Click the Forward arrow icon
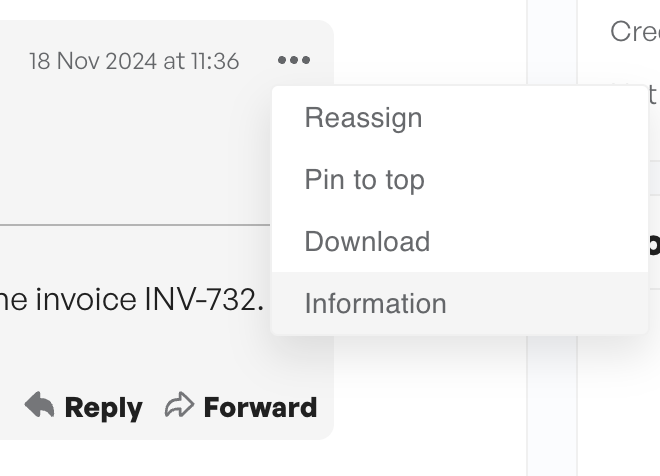The width and height of the screenshot is (660, 476). pos(179,405)
